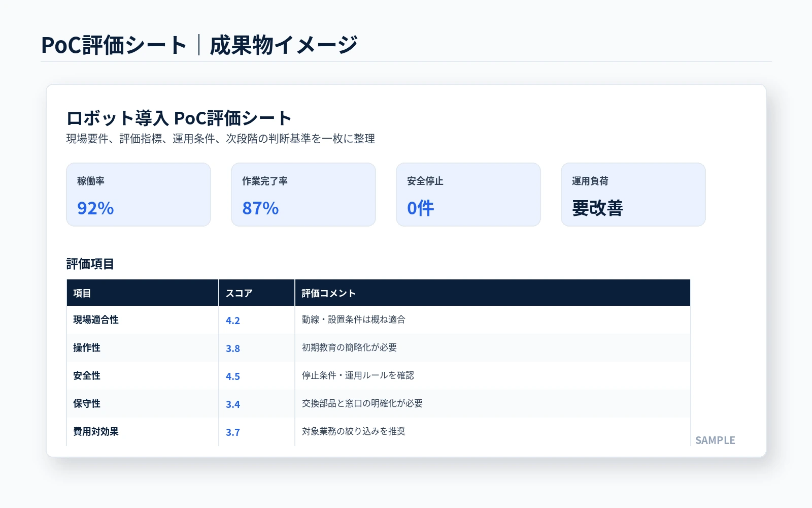Screen dimensions: 812x508
Task: Select the 稼働率 92% metric card
Action: click(x=139, y=195)
